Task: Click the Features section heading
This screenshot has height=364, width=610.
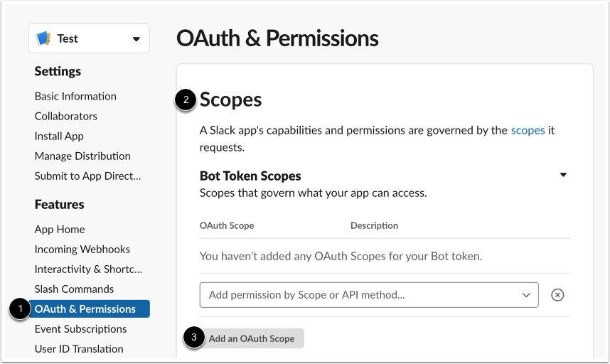Action: [59, 204]
